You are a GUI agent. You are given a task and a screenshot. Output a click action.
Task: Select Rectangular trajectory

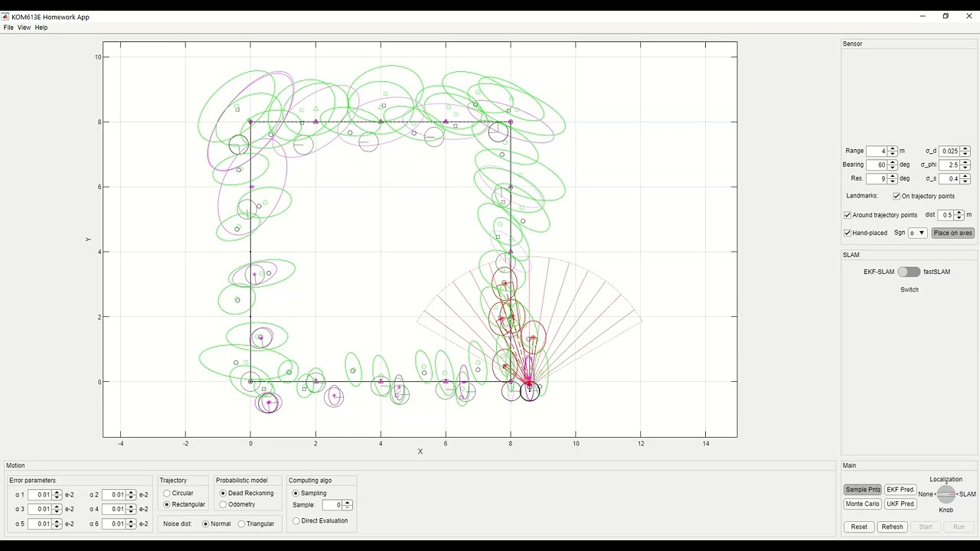(167, 504)
